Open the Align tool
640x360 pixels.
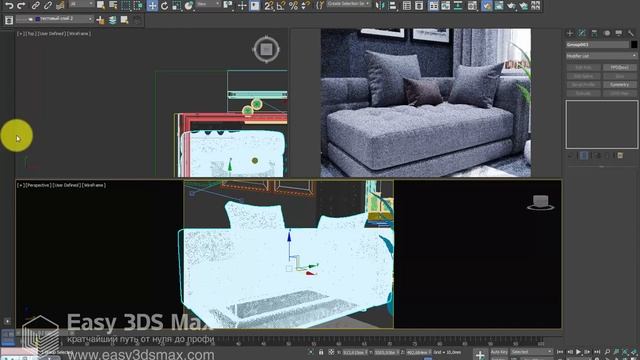coord(392,5)
